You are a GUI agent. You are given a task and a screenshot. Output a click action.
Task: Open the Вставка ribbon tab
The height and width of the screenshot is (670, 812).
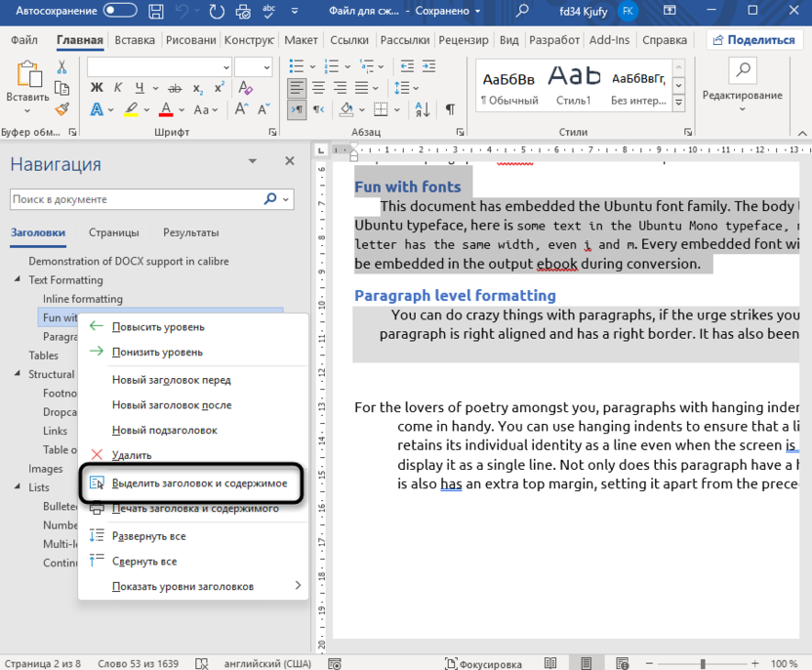click(x=135, y=40)
